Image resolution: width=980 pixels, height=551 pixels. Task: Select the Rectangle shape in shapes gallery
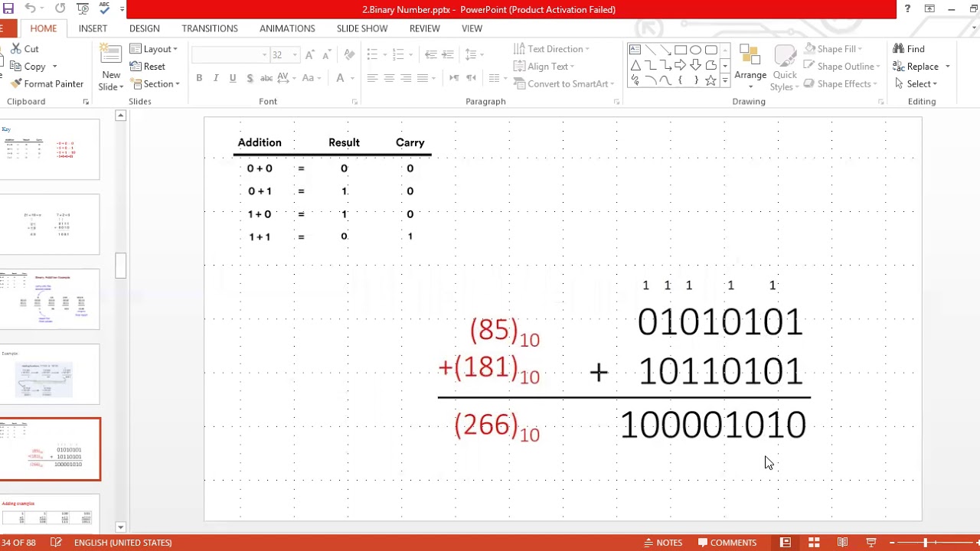pyautogui.click(x=681, y=50)
